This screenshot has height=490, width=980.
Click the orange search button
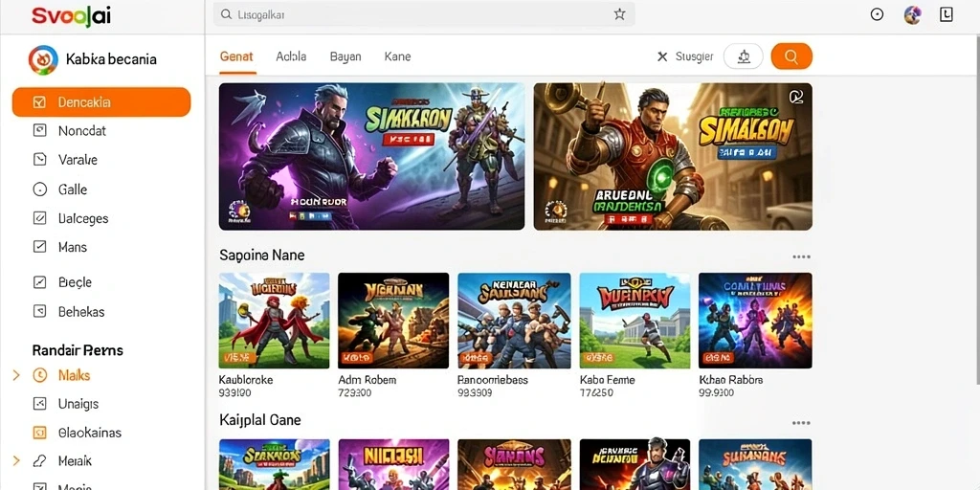[791, 56]
